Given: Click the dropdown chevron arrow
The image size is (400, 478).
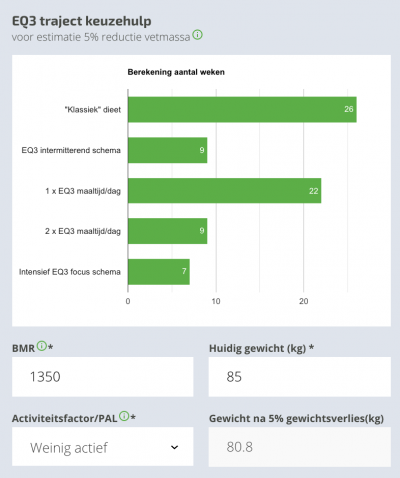Looking at the screenshot, I should tap(174, 447).
